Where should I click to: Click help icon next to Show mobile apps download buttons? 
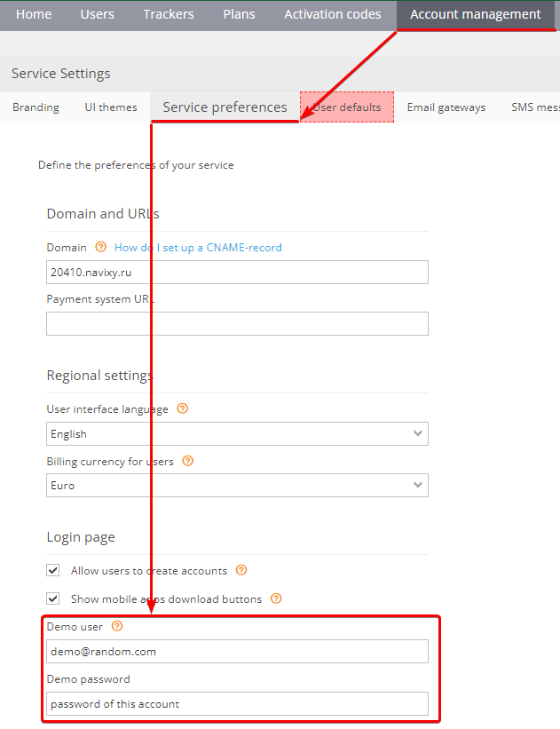point(276,598)
